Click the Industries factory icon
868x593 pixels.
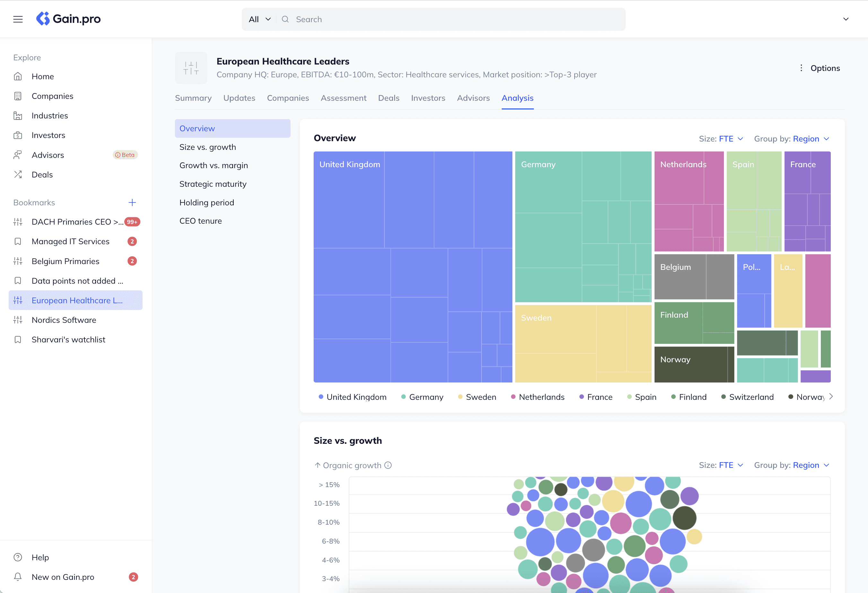[x=18, y=116]
